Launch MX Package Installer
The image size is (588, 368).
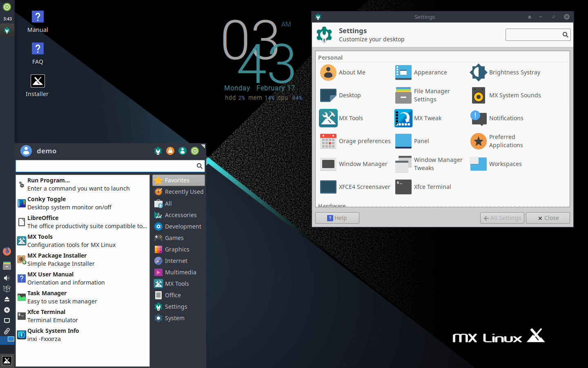coord(82,260)
